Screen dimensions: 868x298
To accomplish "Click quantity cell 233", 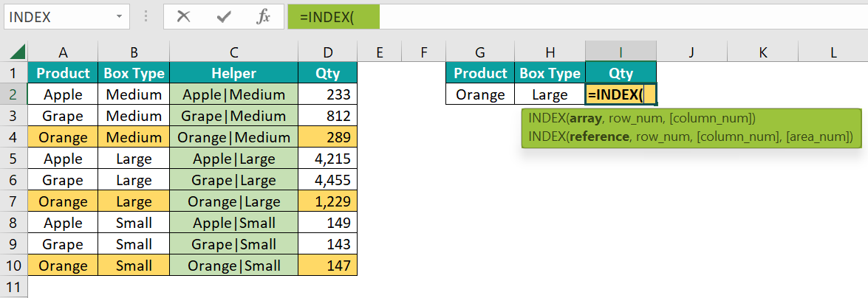I will pyautogui.click(x=328, y=94).
